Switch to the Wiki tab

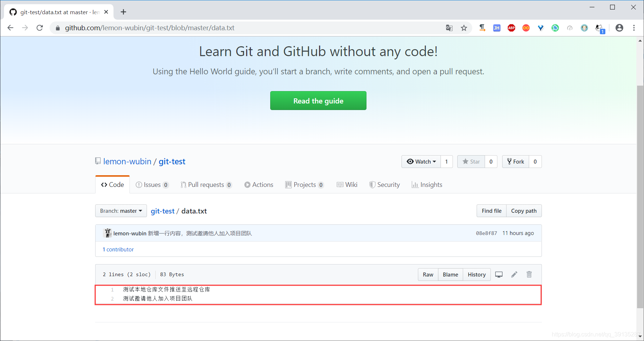pos(347,185)
